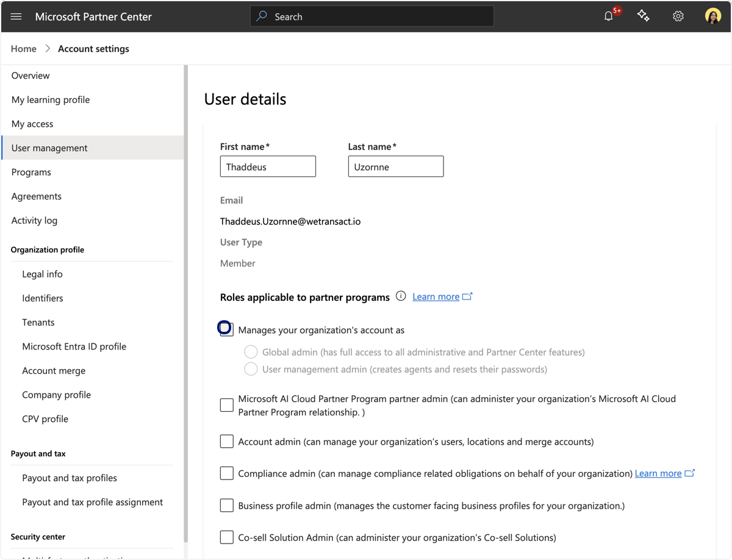732x560 pixels.
Task: Open the user profile avatar
Action: point(712,16)
